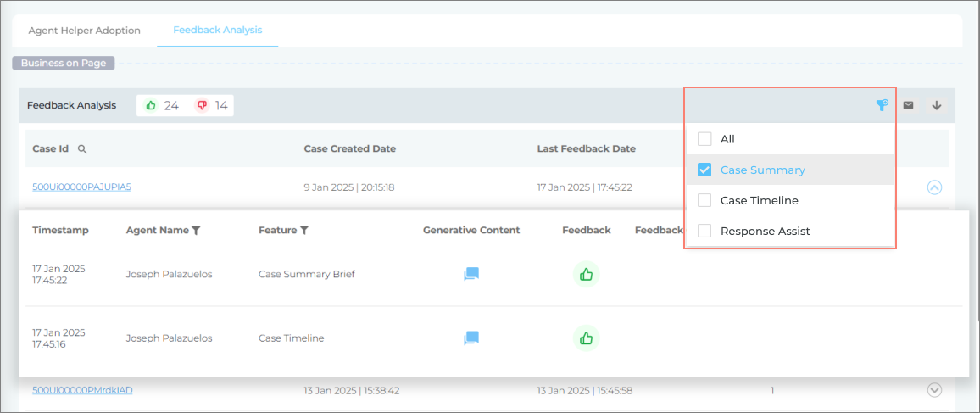Viewport: 980px width, 413px height.
Task: Collapse the expanded 500Ui00000PAJUPIA5 case row
Action: (x=934, y=187)
